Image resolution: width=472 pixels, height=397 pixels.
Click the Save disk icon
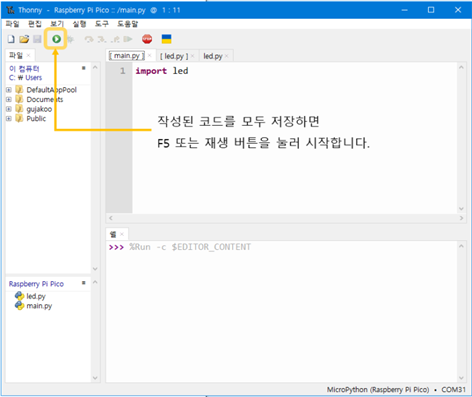[37, 39]
